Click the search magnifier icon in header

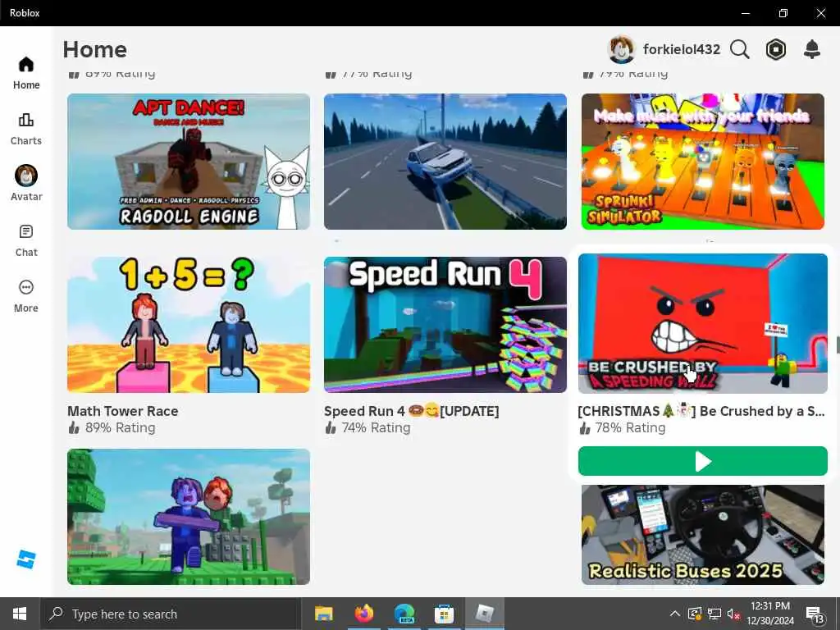click(x=740, y=49)
